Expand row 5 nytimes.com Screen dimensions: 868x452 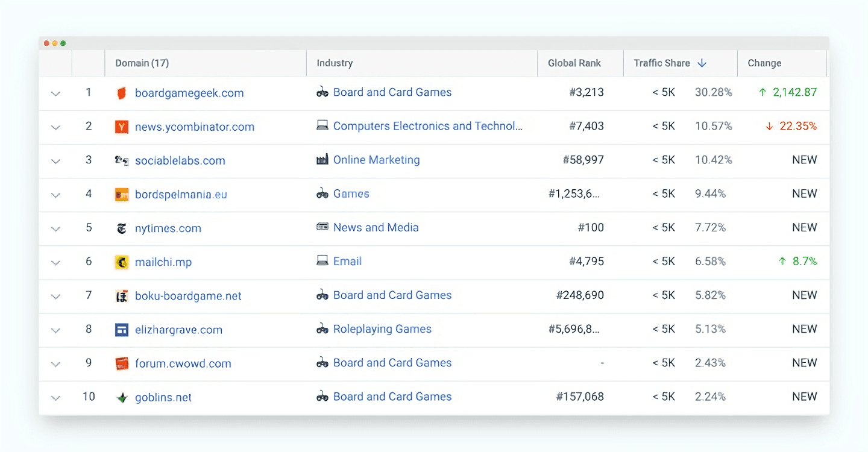click(55, 228)
